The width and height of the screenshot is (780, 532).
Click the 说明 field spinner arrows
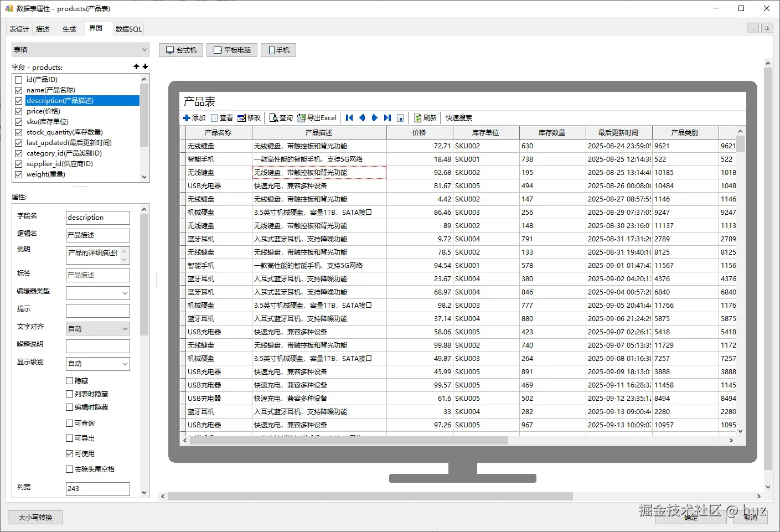(125, 255)
